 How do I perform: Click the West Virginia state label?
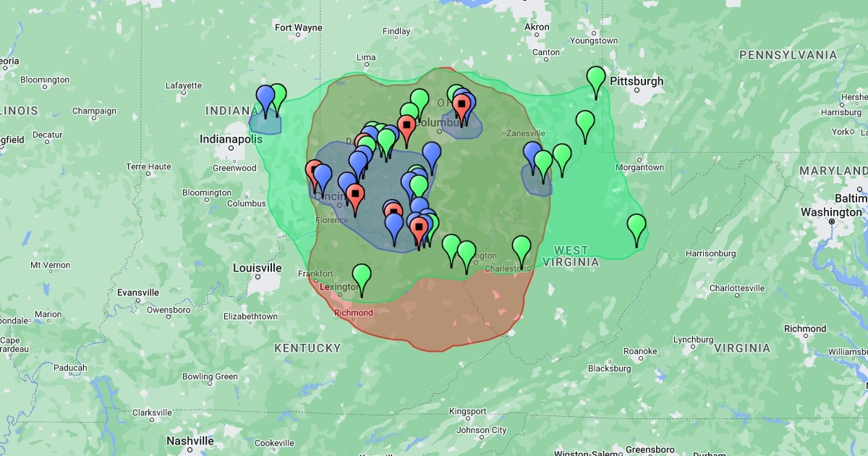pos(571,256)
